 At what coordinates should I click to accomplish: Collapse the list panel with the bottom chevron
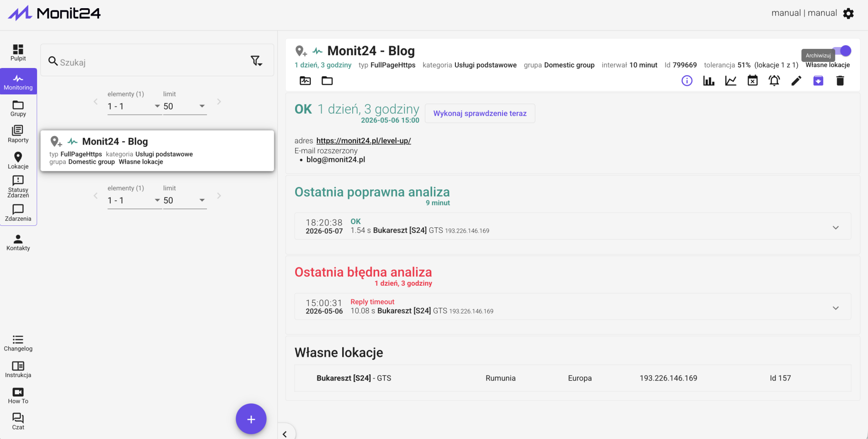(285, 434)
